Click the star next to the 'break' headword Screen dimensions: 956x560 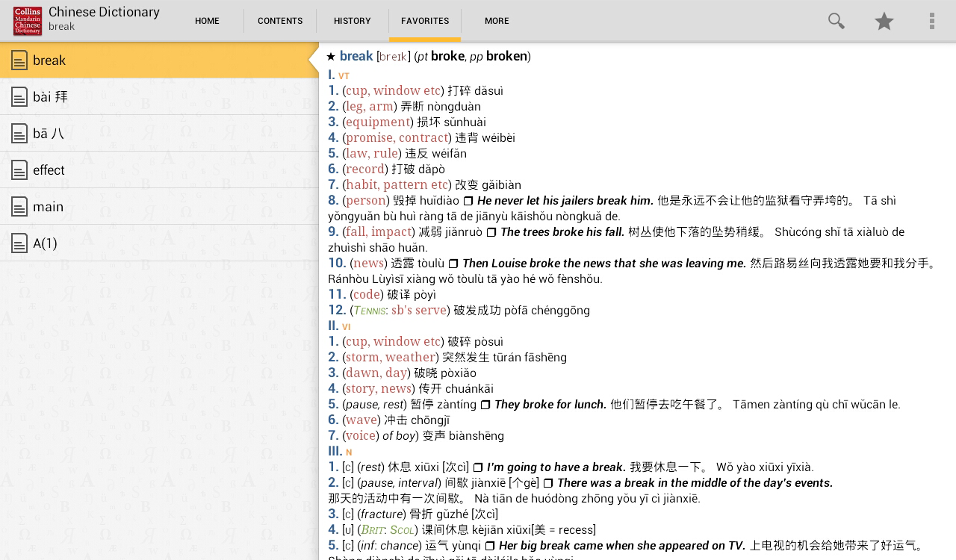pos(331,56)
